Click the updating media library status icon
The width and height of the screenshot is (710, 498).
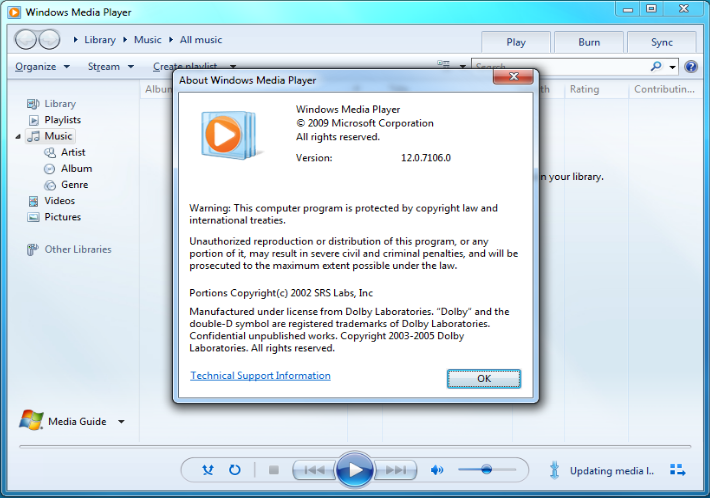tap(554, 470)
